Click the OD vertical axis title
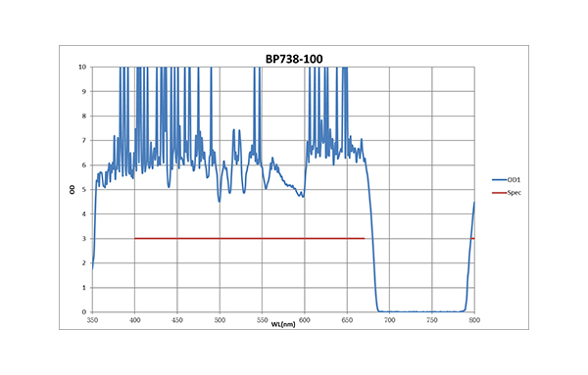Screen dimensions: 588x375 (x=72, y=190)
